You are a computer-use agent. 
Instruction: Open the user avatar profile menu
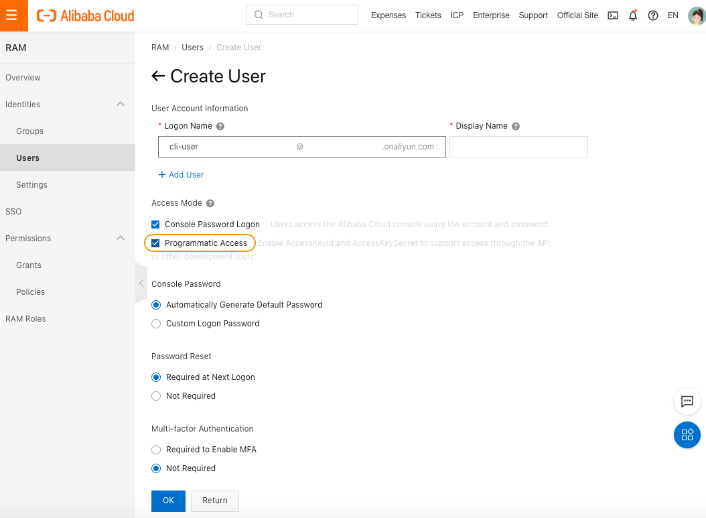click(696, 16)
